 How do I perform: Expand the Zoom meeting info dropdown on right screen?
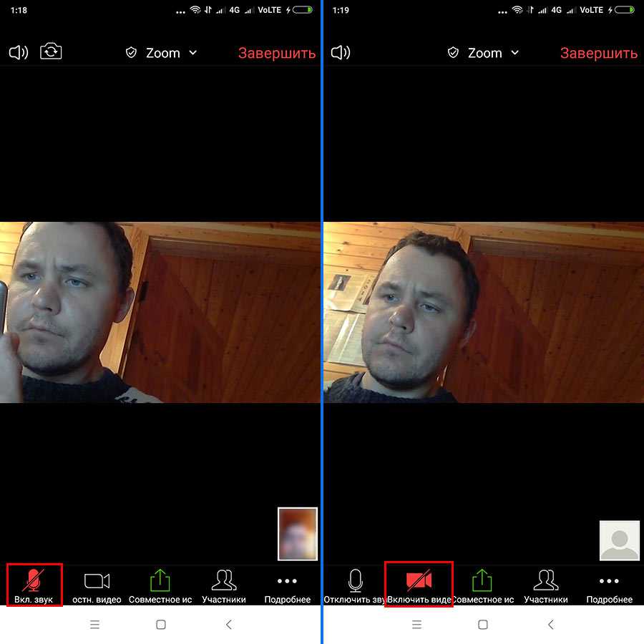pos(484,53)
